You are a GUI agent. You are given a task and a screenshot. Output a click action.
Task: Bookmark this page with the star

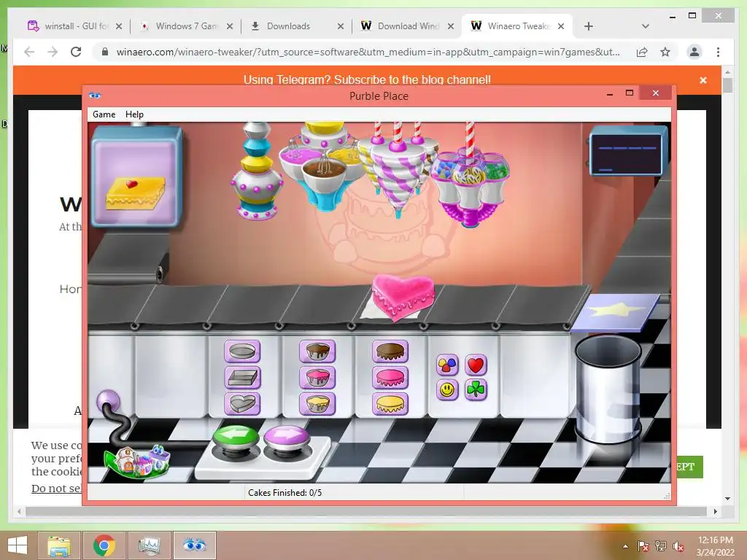click(665, 52)
